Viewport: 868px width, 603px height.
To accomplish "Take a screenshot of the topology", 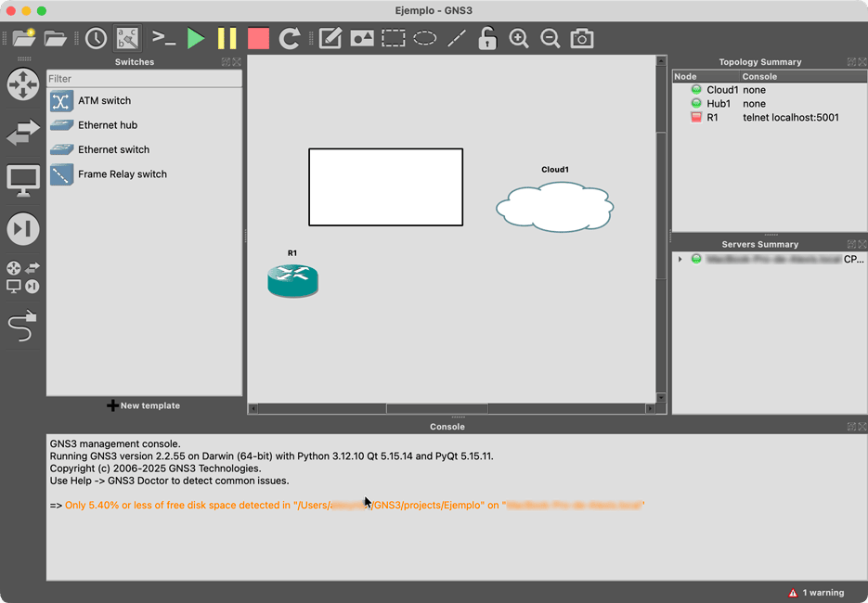I will pyautogui.click(x=582, y=38).
